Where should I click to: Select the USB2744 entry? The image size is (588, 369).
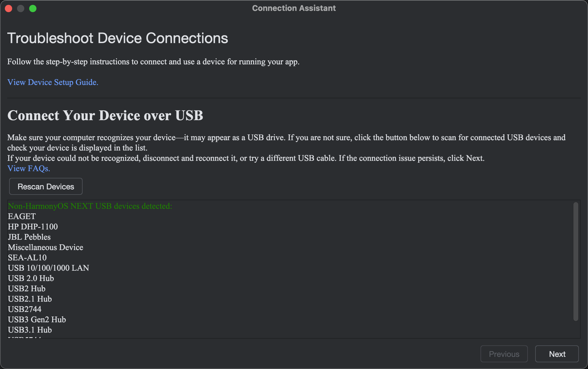pos(25,309)
